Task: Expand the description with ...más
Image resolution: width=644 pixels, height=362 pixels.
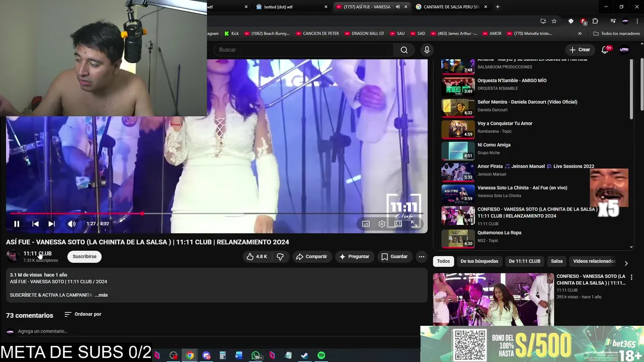Action: 101,295
